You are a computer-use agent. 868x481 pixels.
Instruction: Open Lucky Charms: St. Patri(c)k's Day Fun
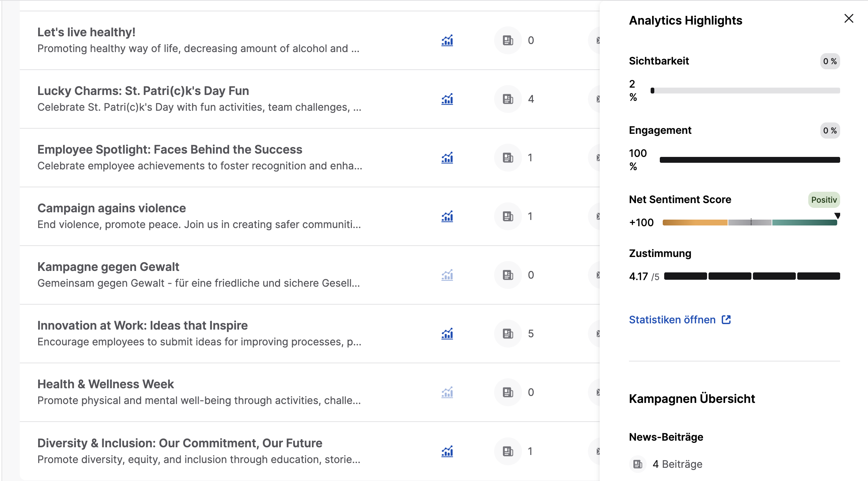tap(143, 91)
